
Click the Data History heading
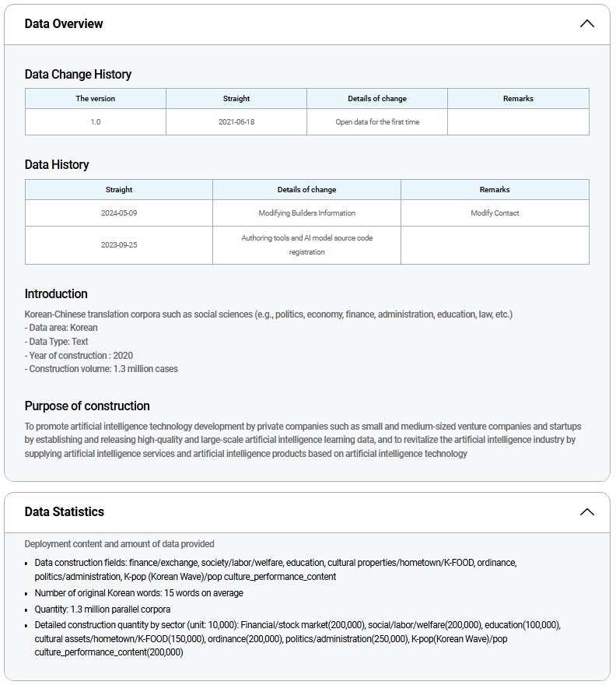(57, 165)
